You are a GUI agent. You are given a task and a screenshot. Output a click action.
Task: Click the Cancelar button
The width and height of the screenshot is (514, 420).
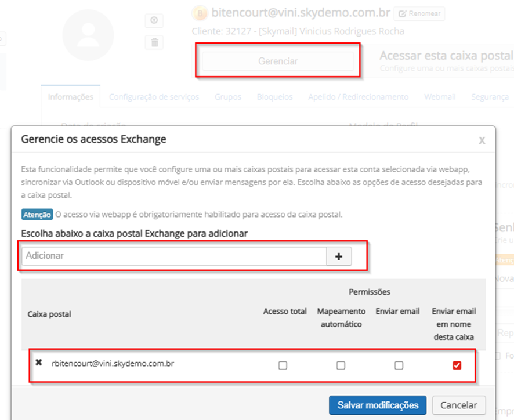click(458, 405)
